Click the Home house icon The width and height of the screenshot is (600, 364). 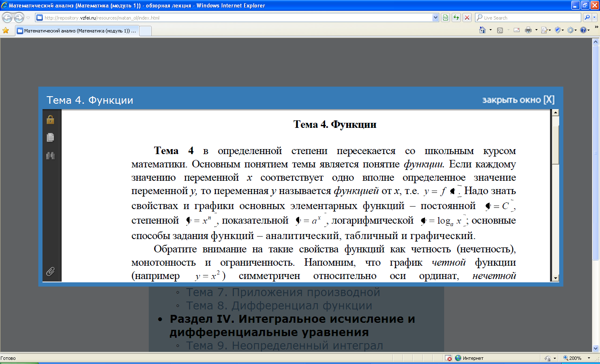(482, 30)
